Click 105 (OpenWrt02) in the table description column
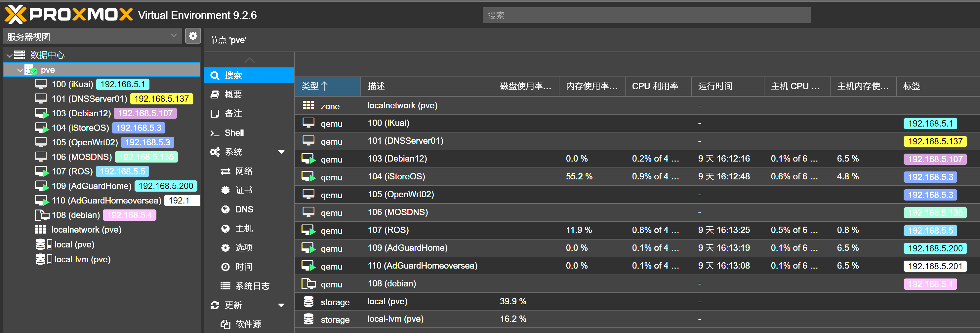 pos(401,195)
